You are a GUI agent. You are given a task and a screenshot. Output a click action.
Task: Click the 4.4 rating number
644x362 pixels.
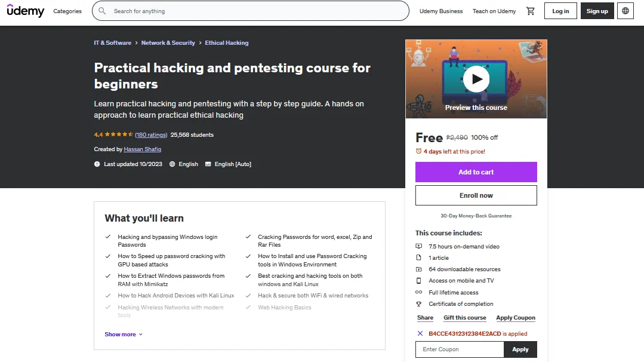tap(98, 135)
